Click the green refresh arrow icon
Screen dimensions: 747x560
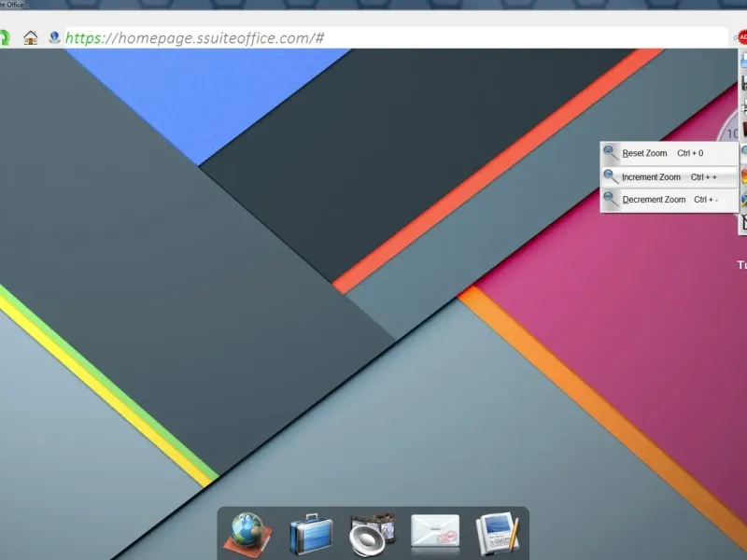tap(5, 37)
